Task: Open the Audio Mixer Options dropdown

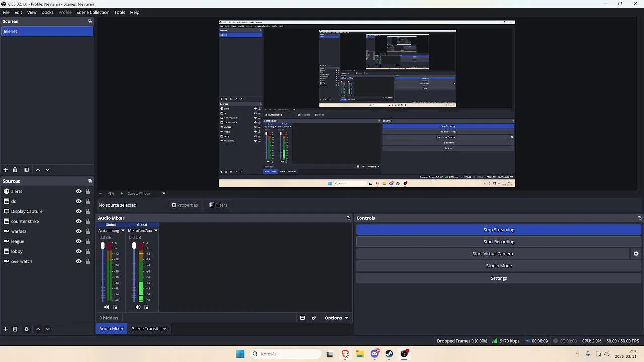Action: tap(337, 318)
